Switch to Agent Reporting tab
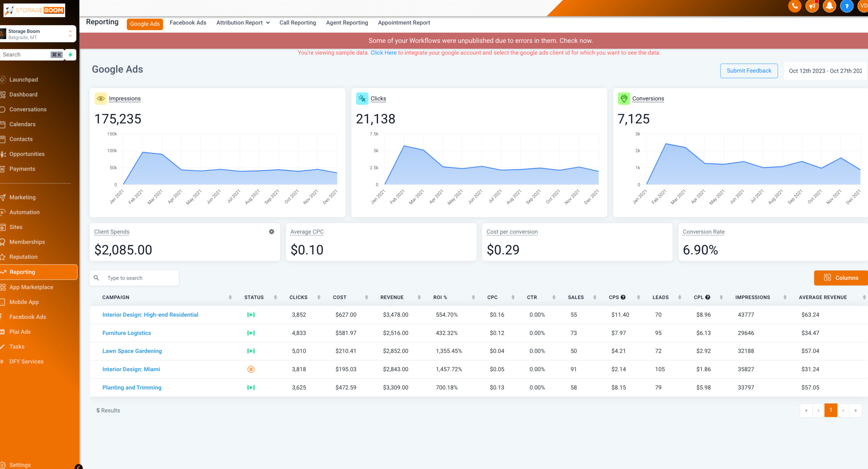The height and width of the screenshot is (469, 868). click(x=347, y=23)
